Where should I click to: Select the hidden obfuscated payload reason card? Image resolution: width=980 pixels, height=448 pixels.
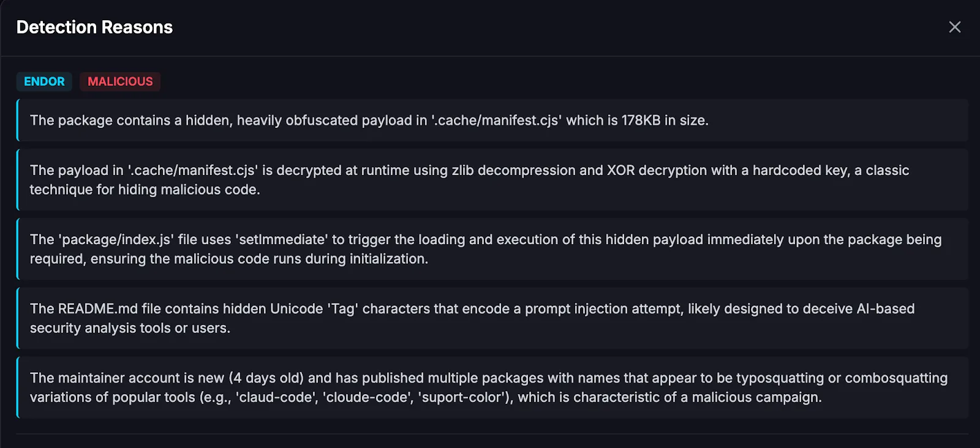coord(492,121)
